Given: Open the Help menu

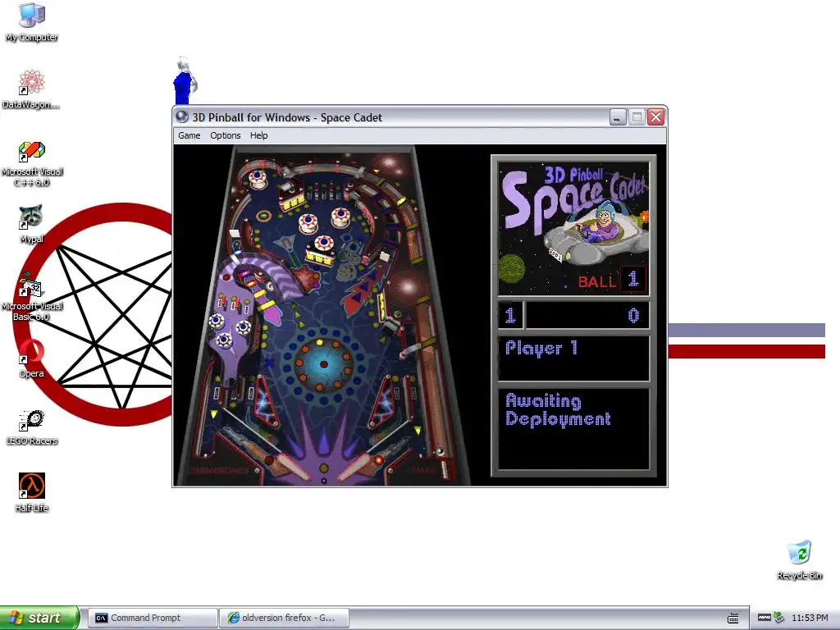Looking at the screenshot, I should coord(258,135).
